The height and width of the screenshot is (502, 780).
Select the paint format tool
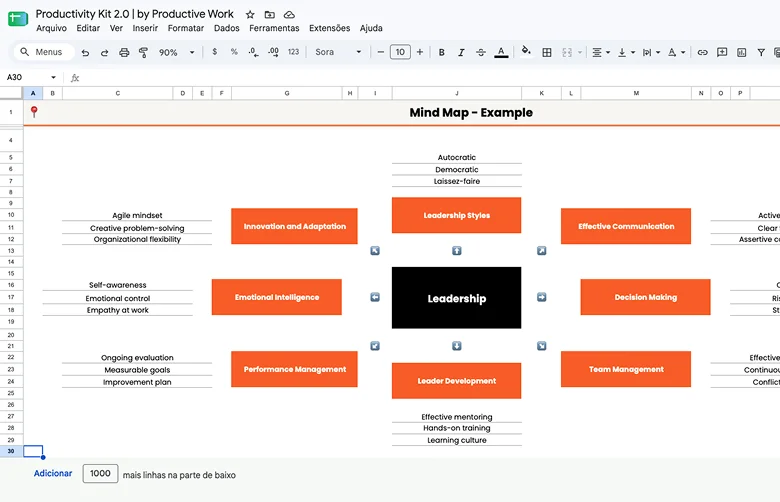143,52
